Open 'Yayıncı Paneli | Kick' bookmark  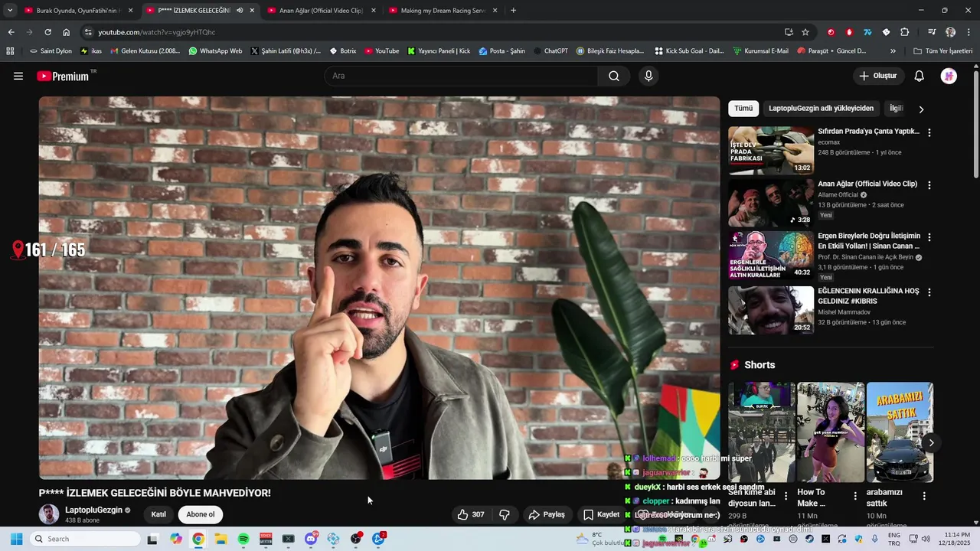pos(439,51)
